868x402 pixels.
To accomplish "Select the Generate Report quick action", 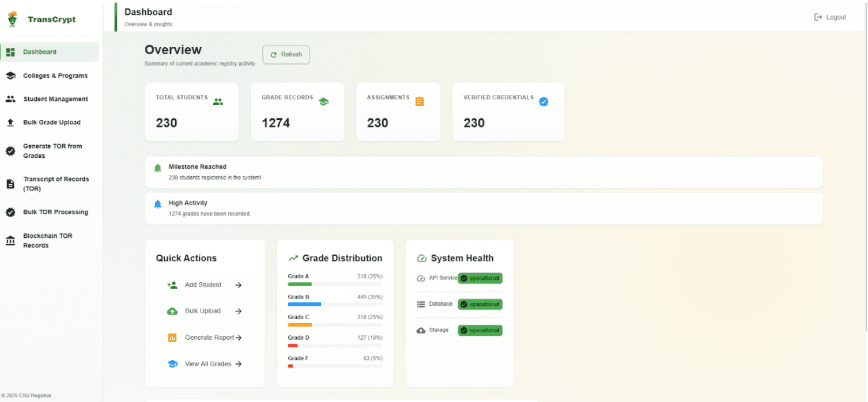I will (x=209, y=337).
